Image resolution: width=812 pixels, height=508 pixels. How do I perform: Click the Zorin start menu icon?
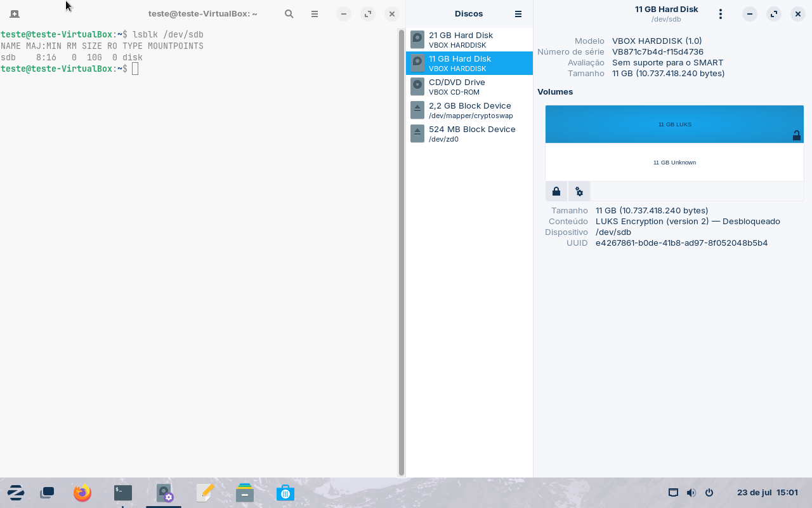[16, 493]
